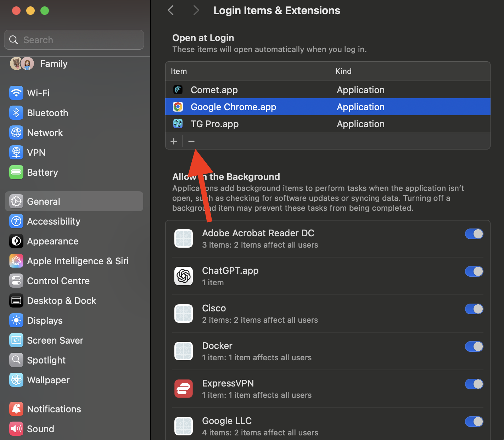Open the Accessibility icon

pyautogui.click(x=16, y=221)
